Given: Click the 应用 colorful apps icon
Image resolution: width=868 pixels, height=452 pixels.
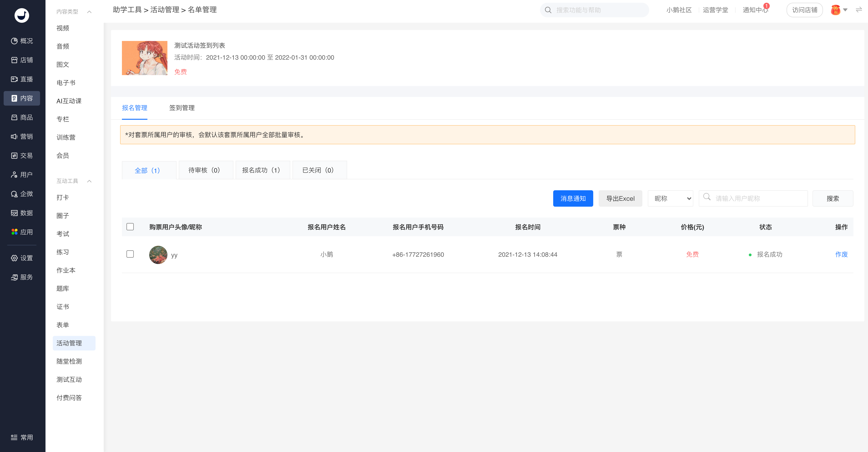Looking at the screenshot, I should tap(14, 232).
